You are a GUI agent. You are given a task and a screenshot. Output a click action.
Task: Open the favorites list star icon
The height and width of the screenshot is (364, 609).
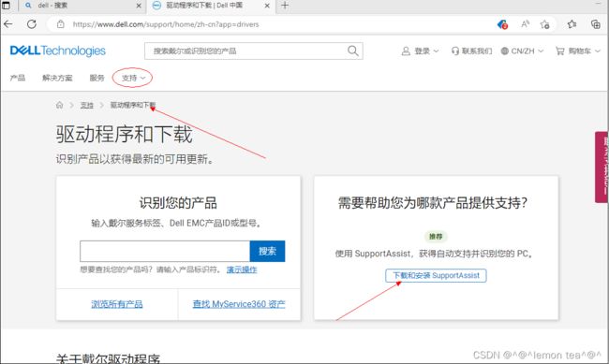(572, 24)
